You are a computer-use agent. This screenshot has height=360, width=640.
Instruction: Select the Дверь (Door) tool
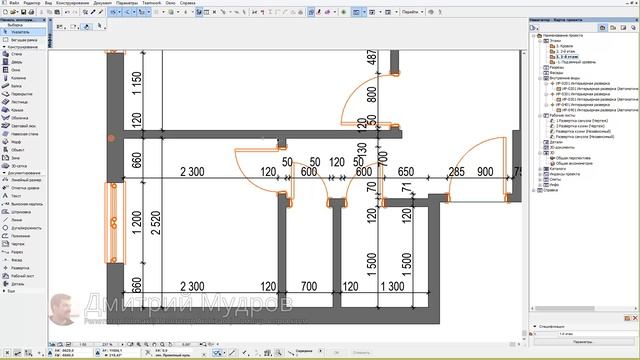23,62
